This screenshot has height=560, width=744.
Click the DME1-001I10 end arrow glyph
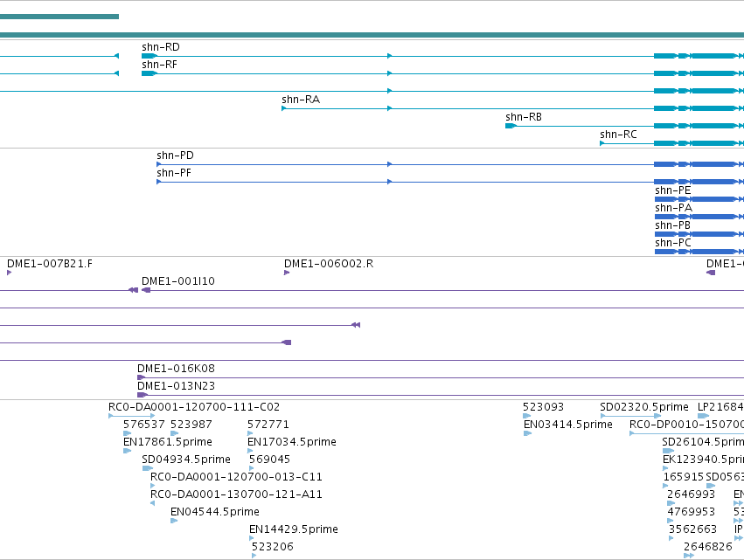coord(146,290)
